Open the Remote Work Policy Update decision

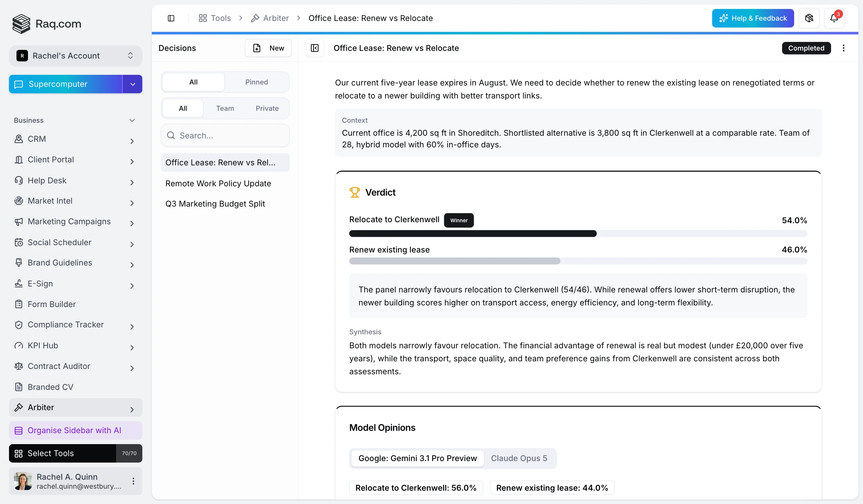tap(225, 183)
